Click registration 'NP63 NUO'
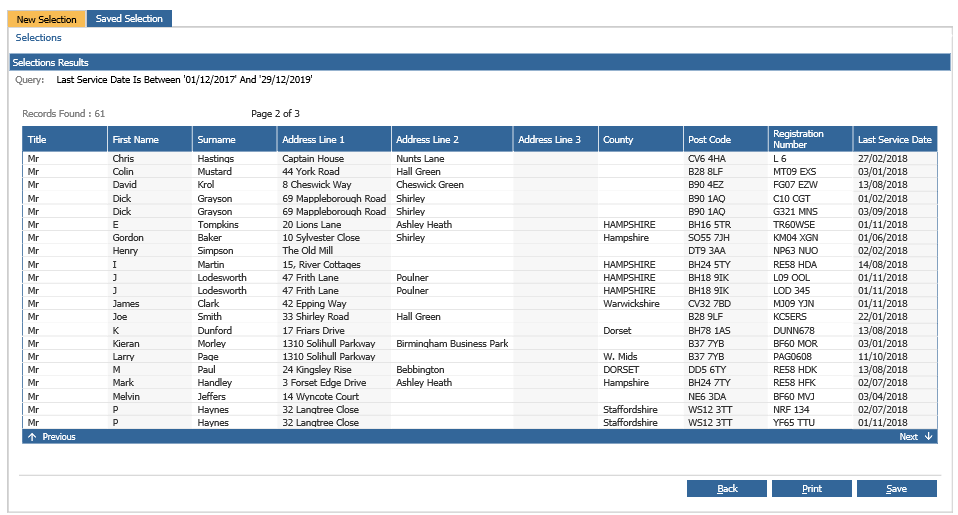This screenshot has height=515, width=958. tap(795, 250)
